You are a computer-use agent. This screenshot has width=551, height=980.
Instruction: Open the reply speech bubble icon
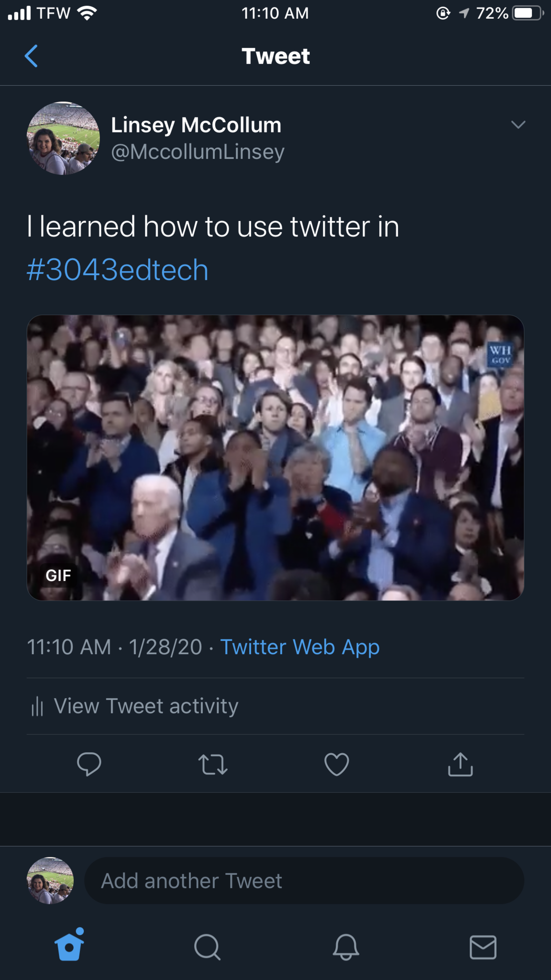[89, 764]
